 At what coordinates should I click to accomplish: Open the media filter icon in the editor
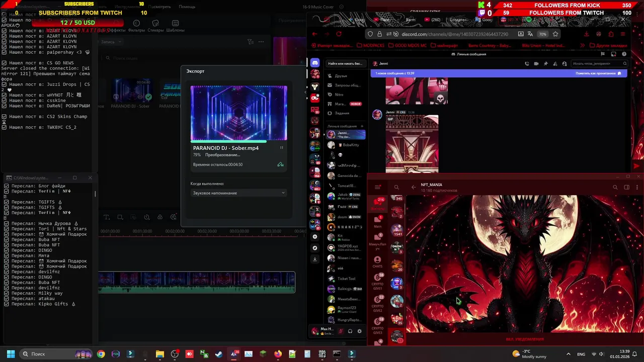pos(250,42)
